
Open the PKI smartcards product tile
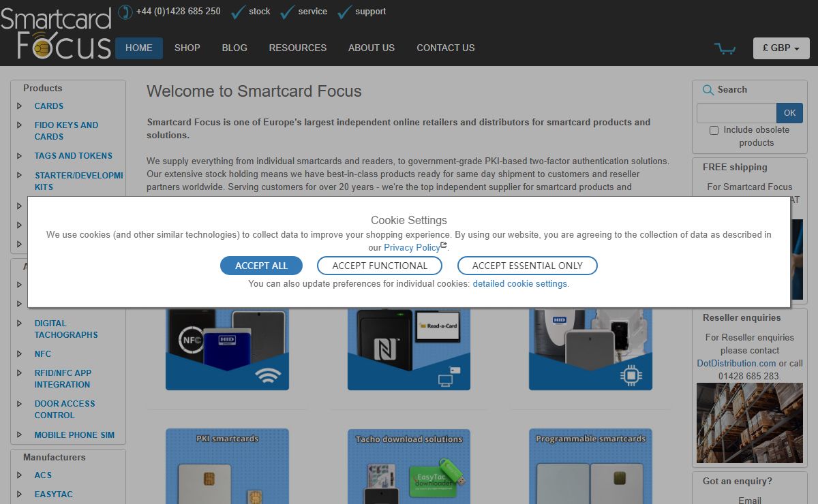[227, 466]
